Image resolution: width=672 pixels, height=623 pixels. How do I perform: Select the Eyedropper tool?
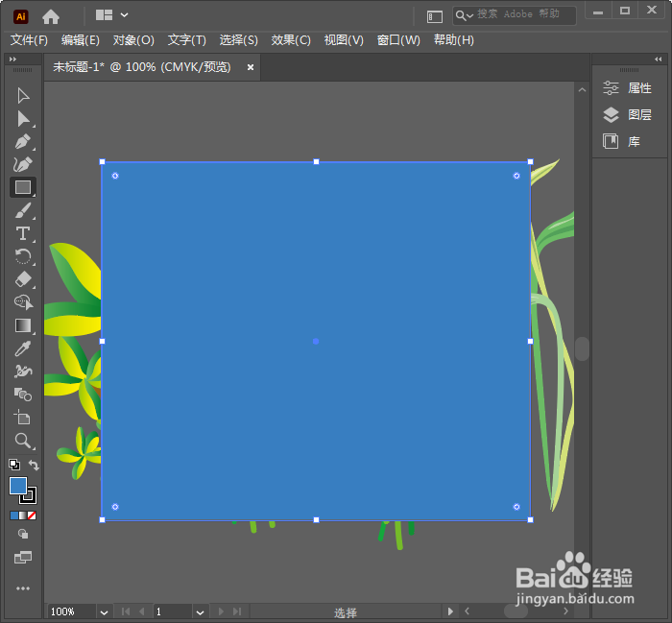[x=23, y=348]
